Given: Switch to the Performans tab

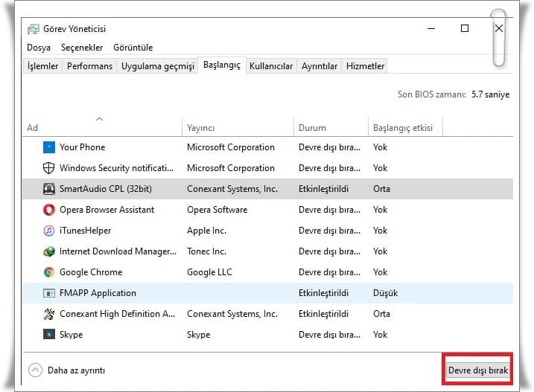Looking at the screenshot, I should pyautogui.click(x=89, y=66).
